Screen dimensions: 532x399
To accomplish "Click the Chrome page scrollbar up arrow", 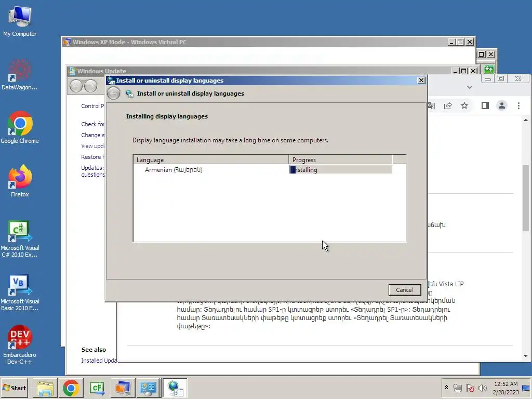I will point(526,120).
